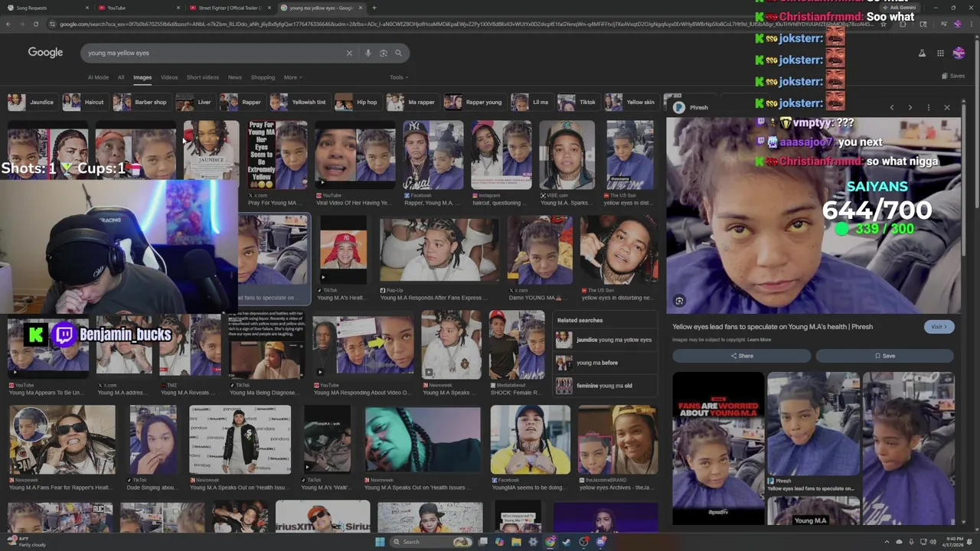Screen dimensions: 980x551
Task: Open related search jaundice young ma yellow eyes
Action: point(605,340)
